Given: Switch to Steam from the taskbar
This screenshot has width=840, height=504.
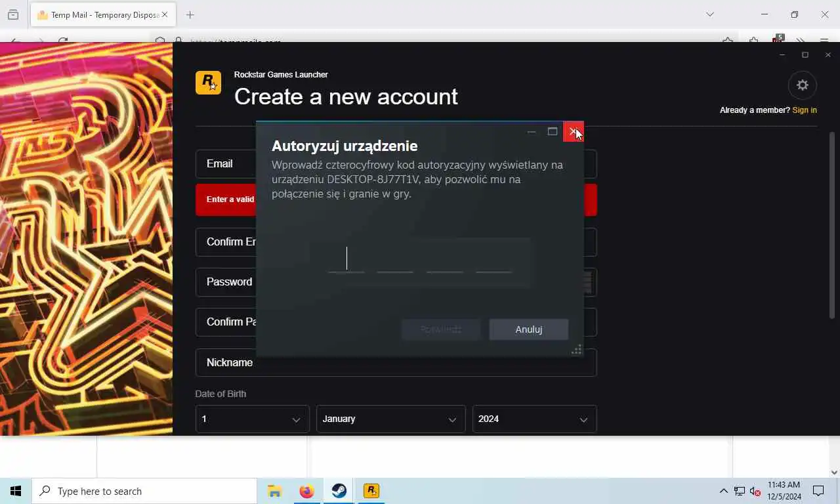Looking at the screenshot, I should (339, 491).
